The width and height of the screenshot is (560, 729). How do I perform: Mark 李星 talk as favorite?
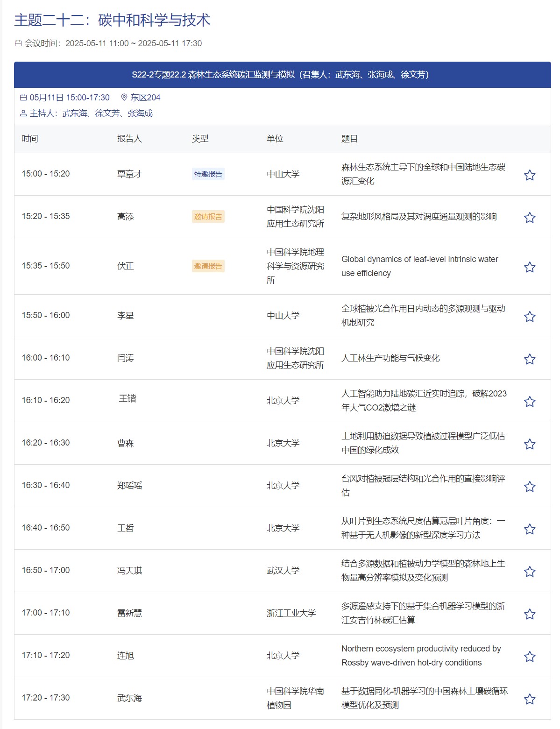tap(529, 317)
